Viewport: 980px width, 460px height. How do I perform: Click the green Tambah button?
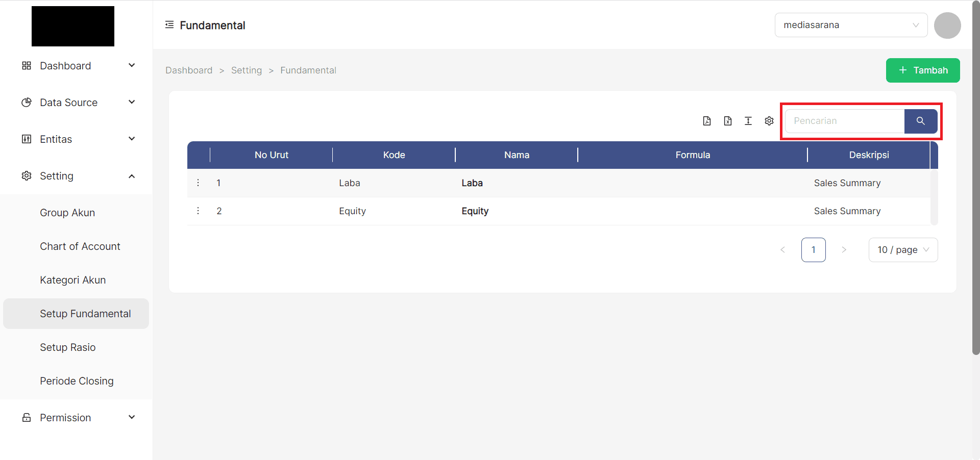pyautogui.click(x=923, y=70)
